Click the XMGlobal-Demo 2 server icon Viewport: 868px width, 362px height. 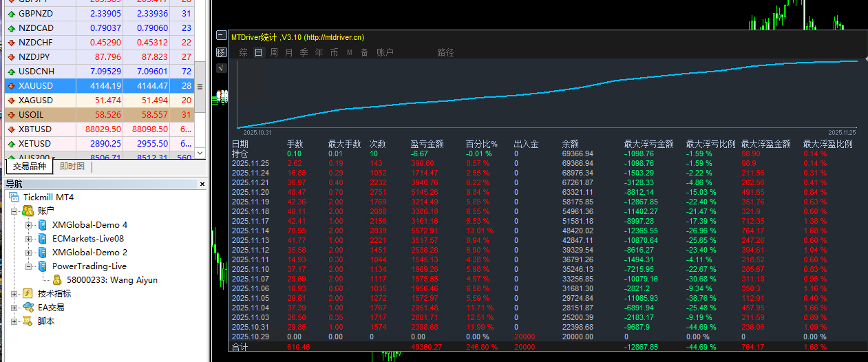[x=42, y=252]
